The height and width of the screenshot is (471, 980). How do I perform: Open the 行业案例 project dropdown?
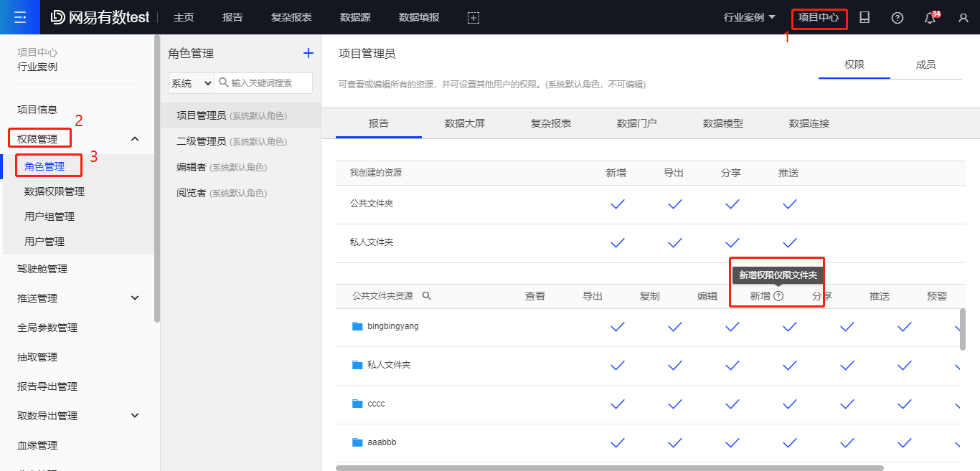750,18
